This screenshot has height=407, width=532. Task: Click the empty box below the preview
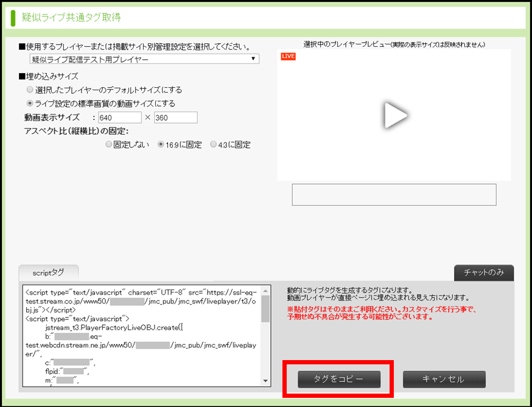[394, 195]
